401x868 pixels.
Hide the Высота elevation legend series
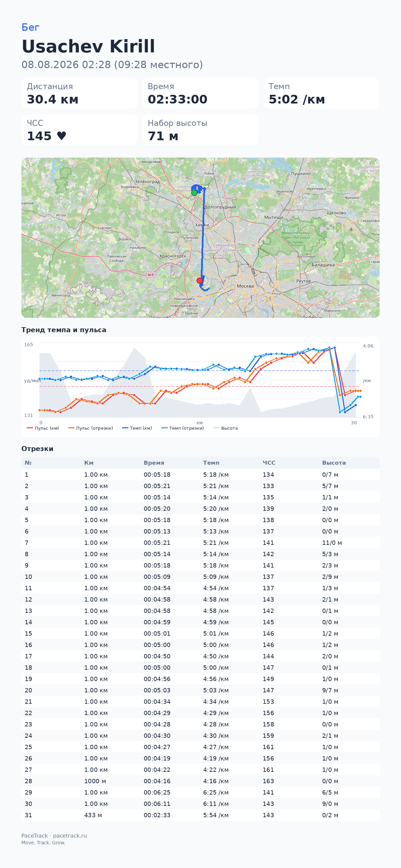(x=226, y=428)
